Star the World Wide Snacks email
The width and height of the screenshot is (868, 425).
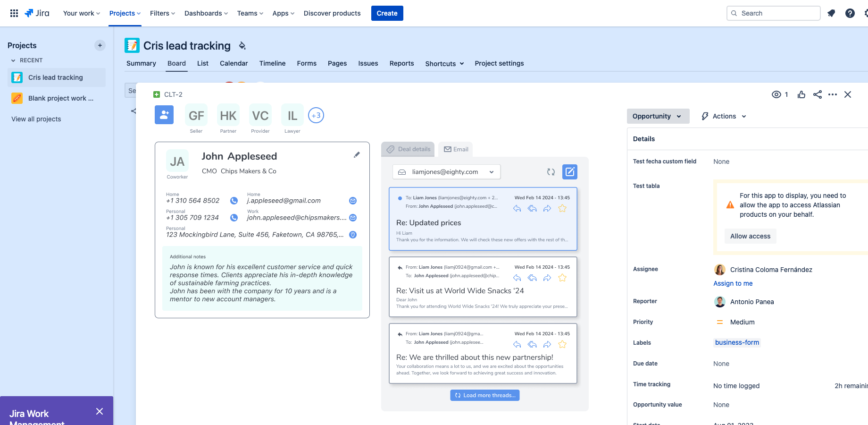click(562, 278)
